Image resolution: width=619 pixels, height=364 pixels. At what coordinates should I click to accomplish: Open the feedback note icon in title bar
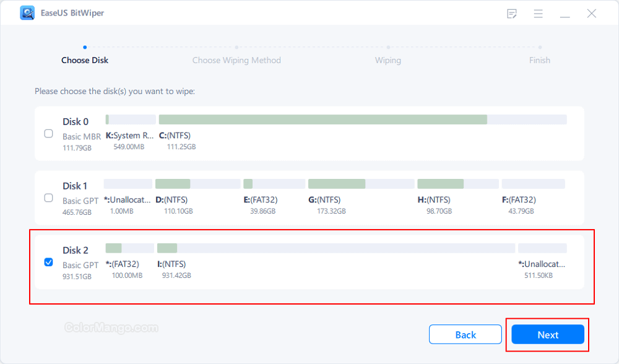[x=512, y=14]
